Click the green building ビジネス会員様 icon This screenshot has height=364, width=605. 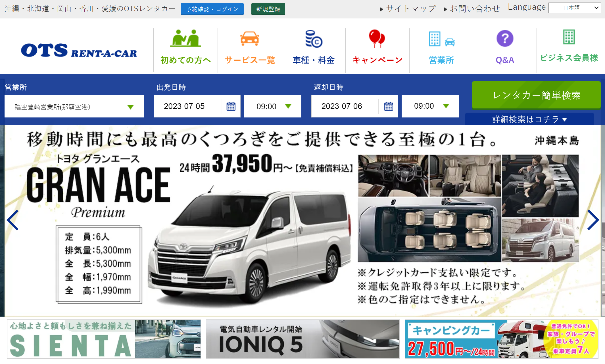[x=569, y=37]
